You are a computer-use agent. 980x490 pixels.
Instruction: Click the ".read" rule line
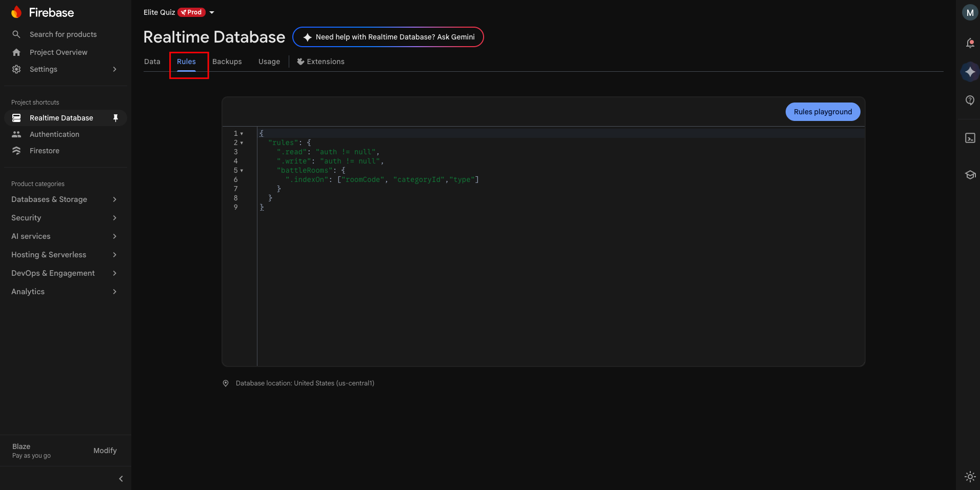pyautogui.click(x=328, y=152)
